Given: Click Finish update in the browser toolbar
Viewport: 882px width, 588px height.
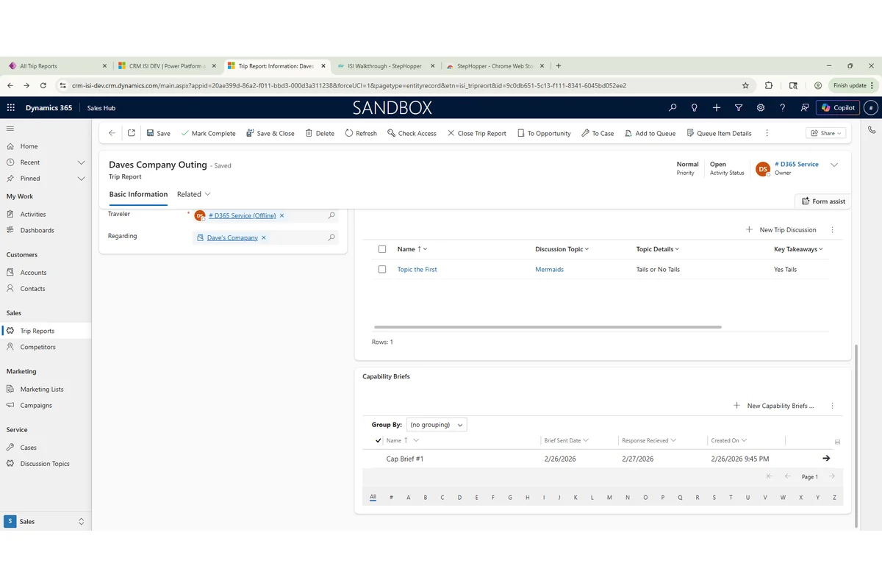Looking at the screenshot, I should click(849, 85).
